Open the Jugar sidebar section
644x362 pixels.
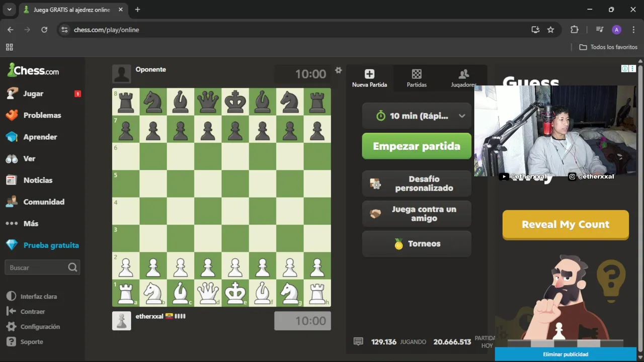point(33,94)
